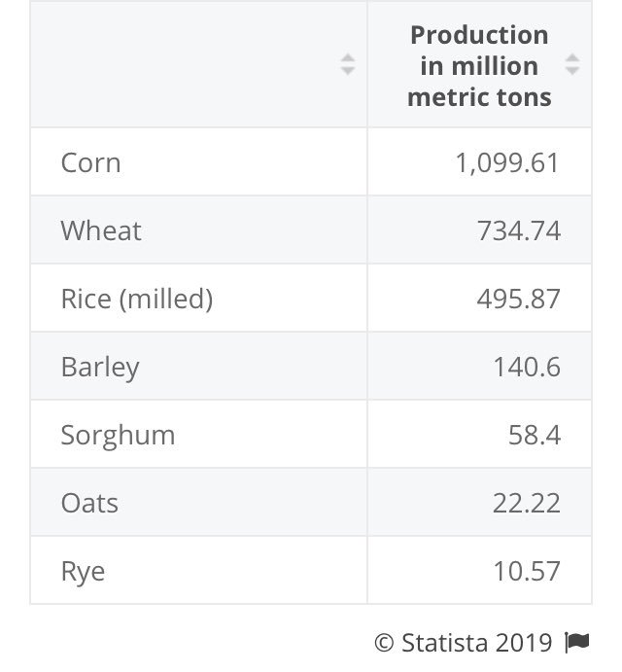The image size is (622, 672).
Task: Select the 22.22 Oats value cell
Action: [527, 503]
